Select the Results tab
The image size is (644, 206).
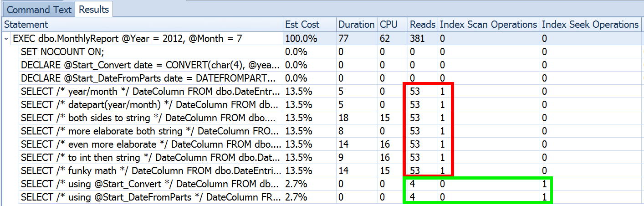(x=94, y=9)
